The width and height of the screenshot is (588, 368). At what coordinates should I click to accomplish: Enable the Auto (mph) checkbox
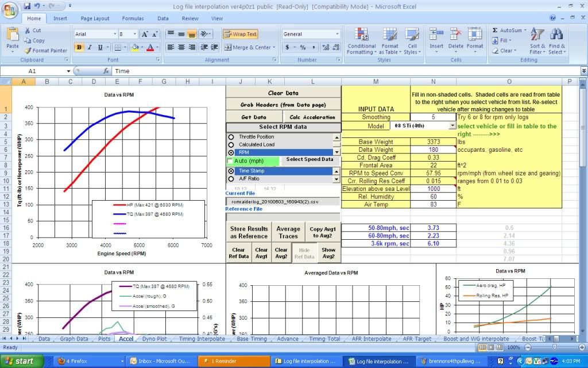pyautogui.click(x=231, y=162)
